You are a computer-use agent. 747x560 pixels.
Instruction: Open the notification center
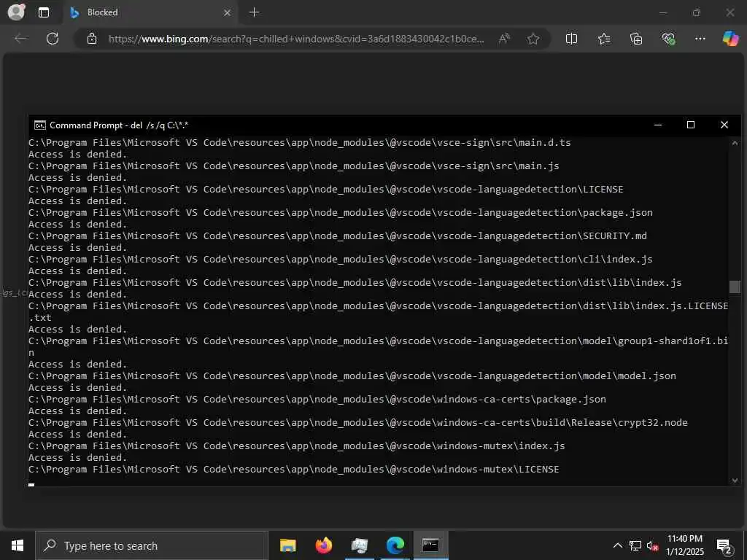tap(724, 545)
